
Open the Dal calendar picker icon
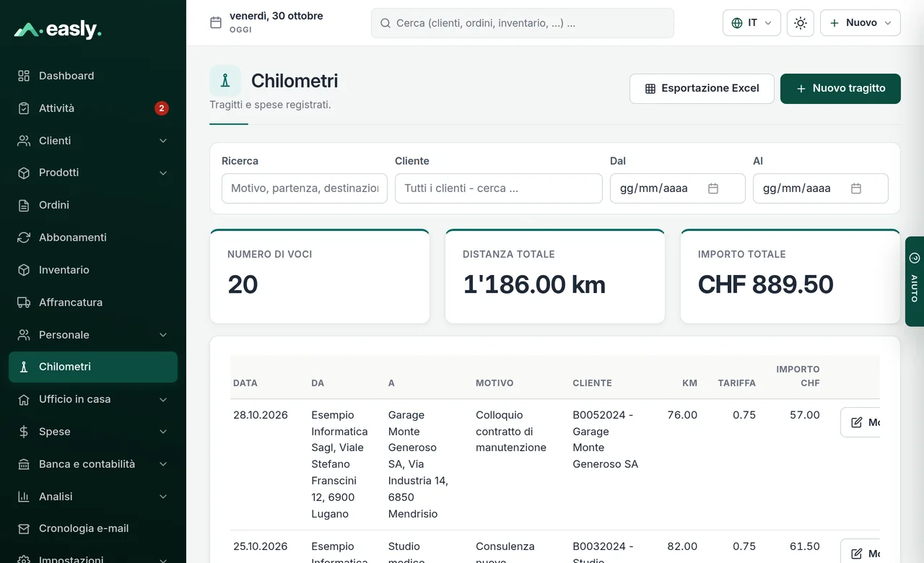click(x=713, y=188)
